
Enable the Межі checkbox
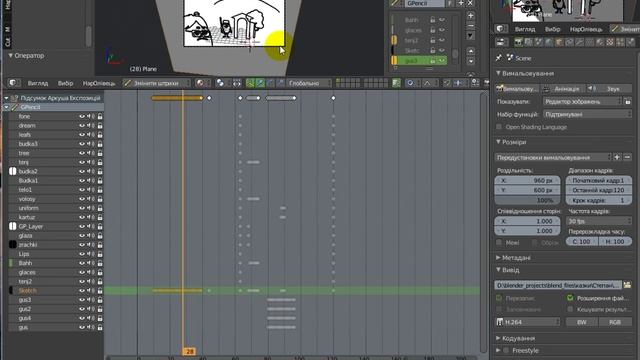click(x=499, y=242)
